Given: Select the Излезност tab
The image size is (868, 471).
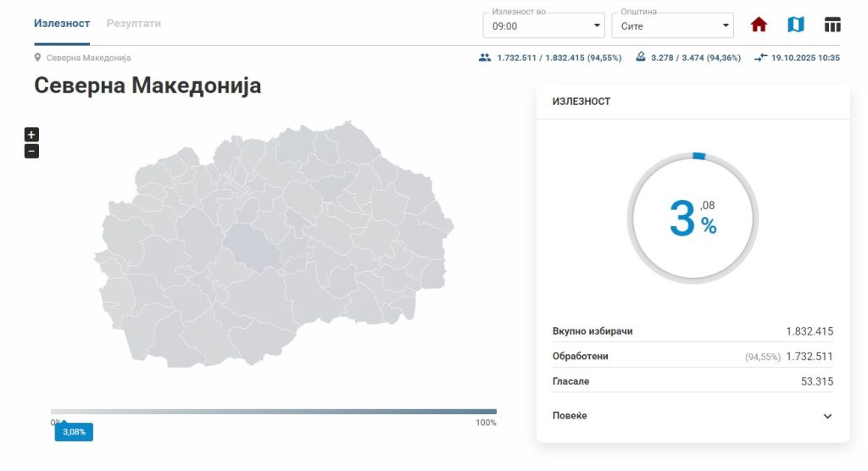Looking at the screenshot, I should [62, 24].
